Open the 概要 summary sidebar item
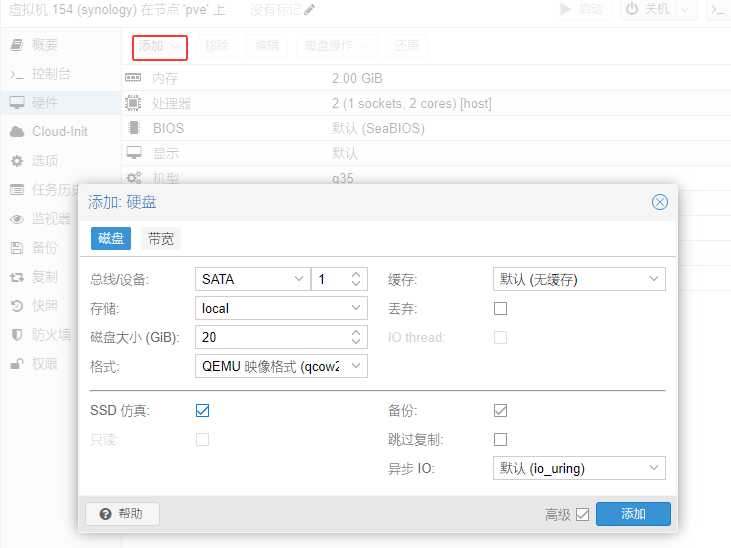 click(x=44, y=45)
